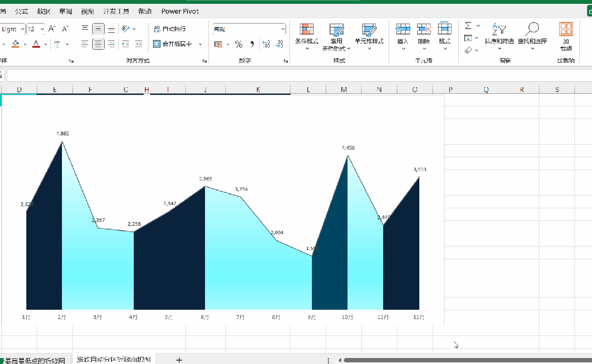This screenshot has height=364, width=592.
Task: Apply comma style formatting
Action: tap(252, 44)
